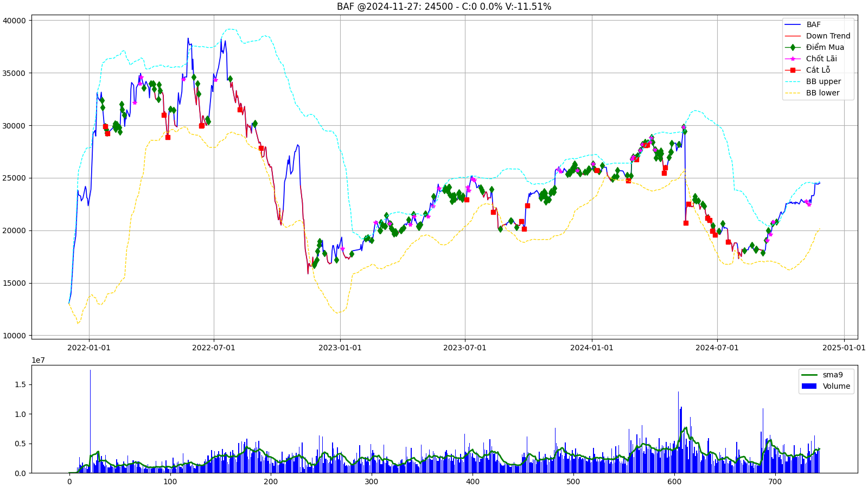
Task: Click the 25000 price axis tick
Action: tap(14, 178)
